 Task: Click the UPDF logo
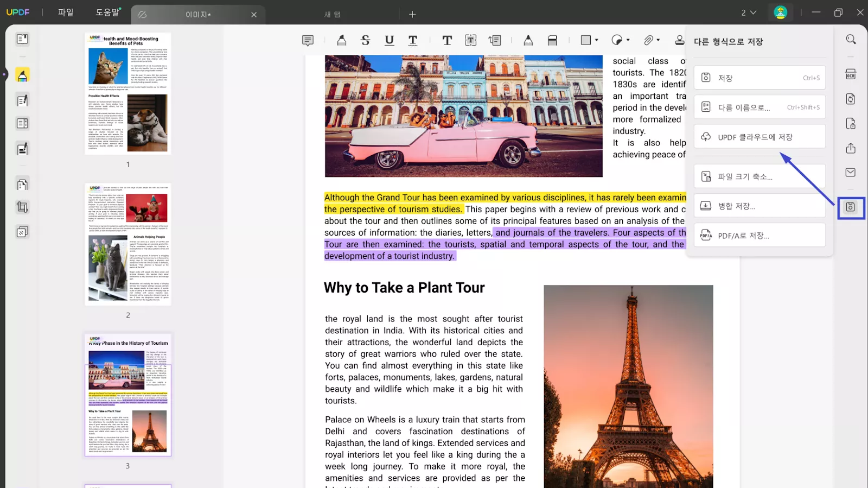click(x=18, y=12)
